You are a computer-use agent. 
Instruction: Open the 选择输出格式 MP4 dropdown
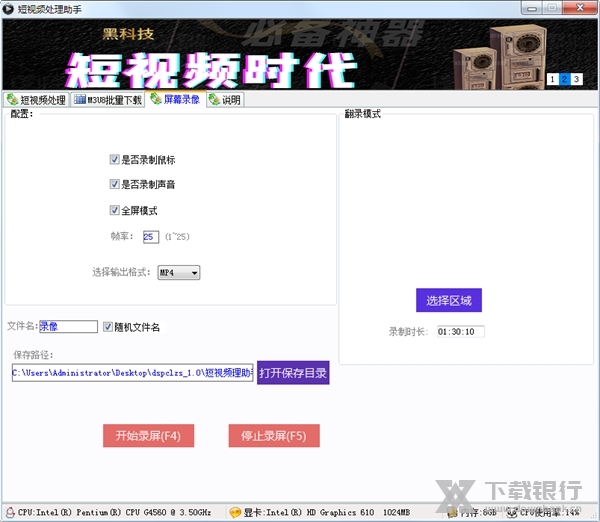179,272
